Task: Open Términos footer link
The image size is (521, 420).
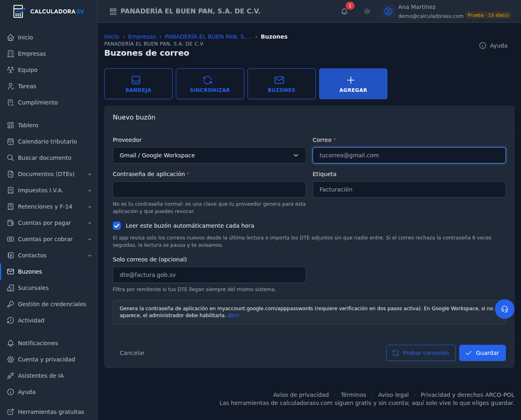Action: click(x=353, y=395)
